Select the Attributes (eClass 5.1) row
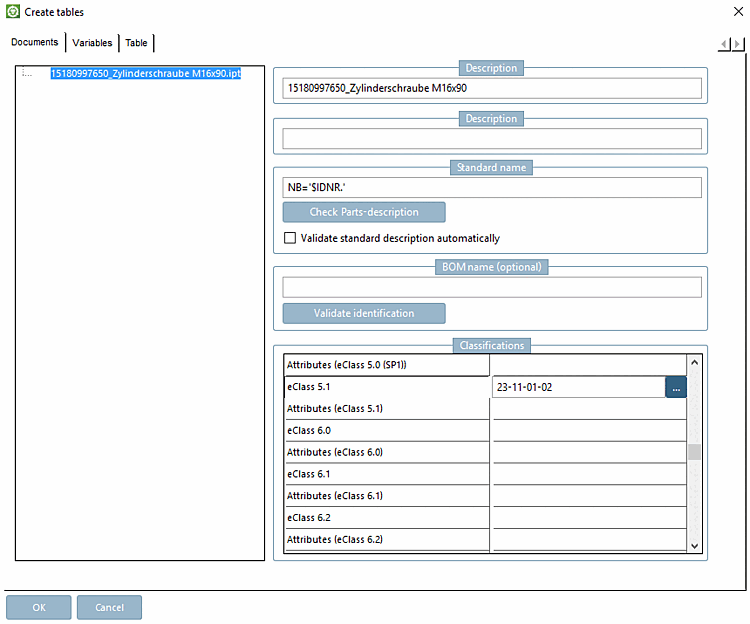Viewport: 750px width, 624px height. [x=387, y=409]
